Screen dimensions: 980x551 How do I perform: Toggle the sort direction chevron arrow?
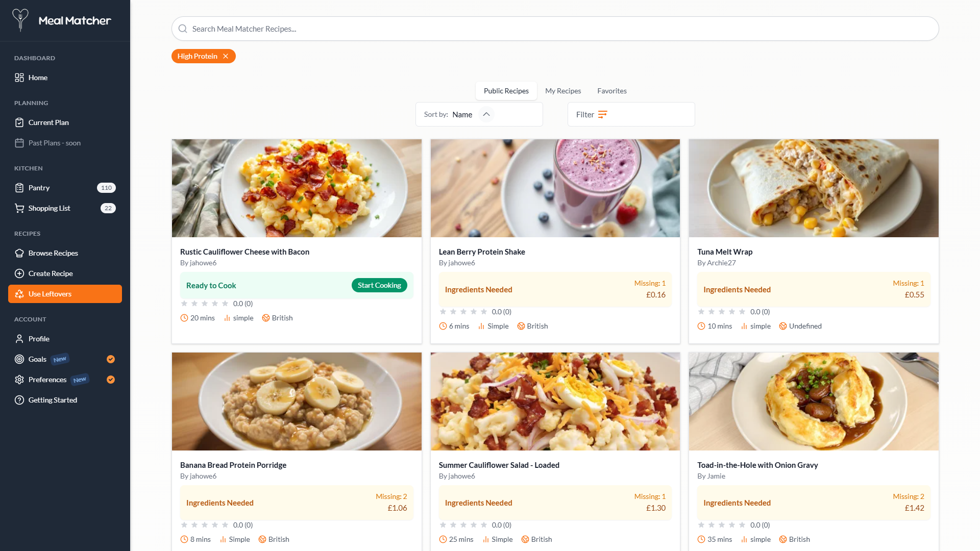(486, 114)
